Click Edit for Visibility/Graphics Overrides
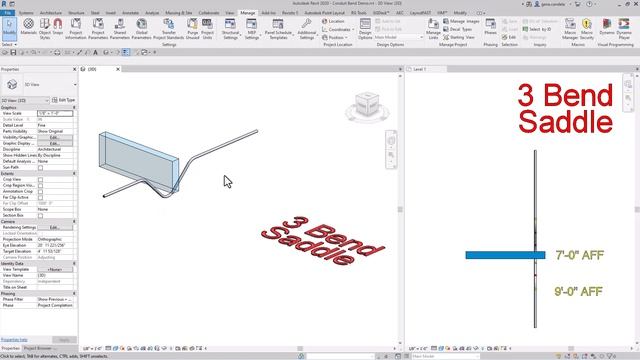 pos(55,138)
